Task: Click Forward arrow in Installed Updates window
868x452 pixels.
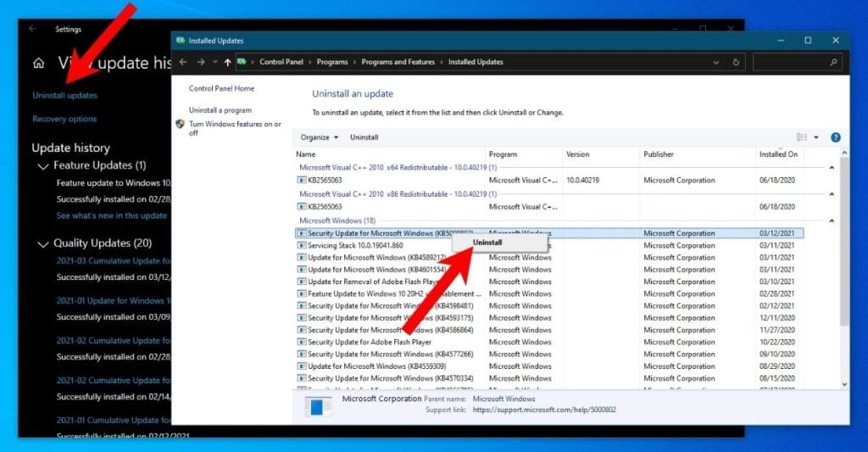Action: [x=201, y=62]
